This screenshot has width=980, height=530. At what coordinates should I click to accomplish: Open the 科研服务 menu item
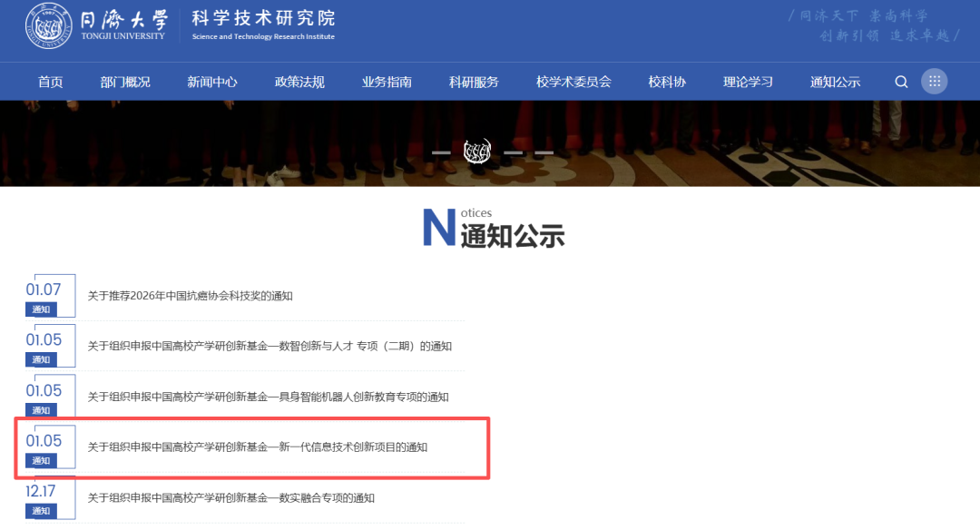tap(473, 81)
